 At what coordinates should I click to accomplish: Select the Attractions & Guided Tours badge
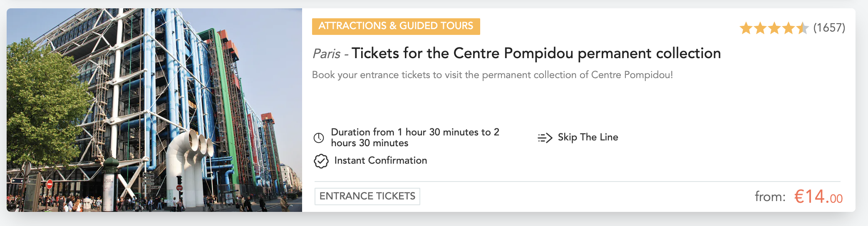(396, 26)
